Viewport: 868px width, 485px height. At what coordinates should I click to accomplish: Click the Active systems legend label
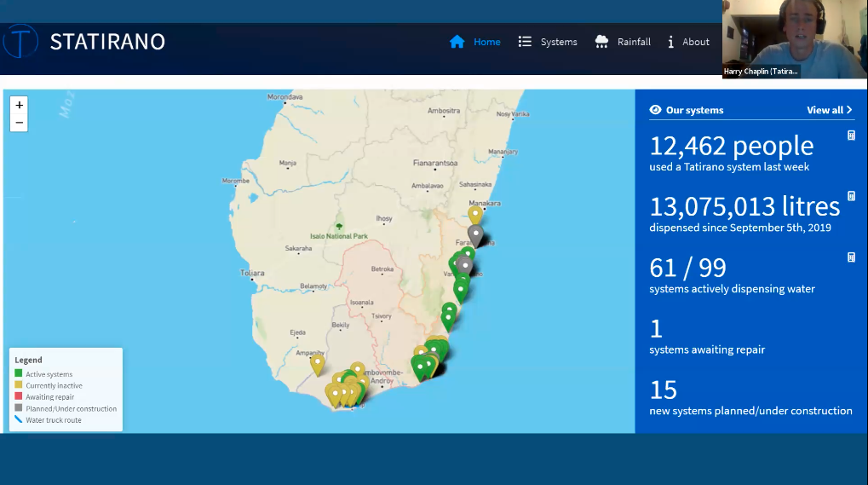[x=49, y=374]
